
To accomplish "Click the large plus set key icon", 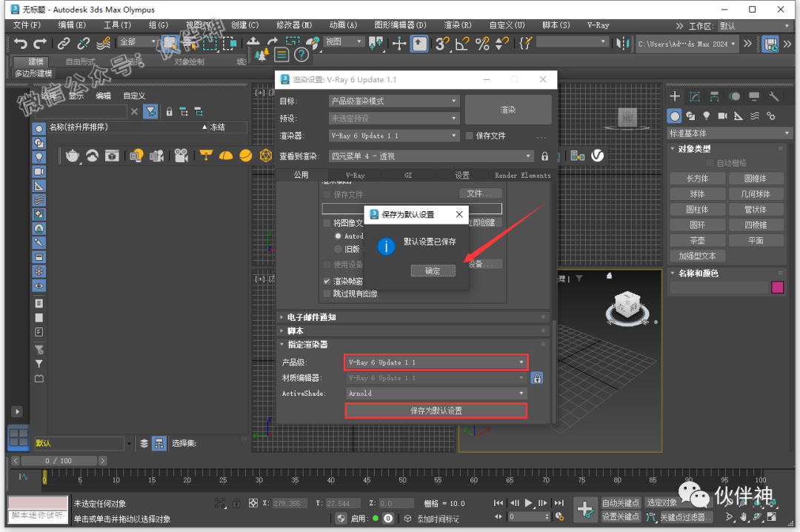I will [584, 509].
